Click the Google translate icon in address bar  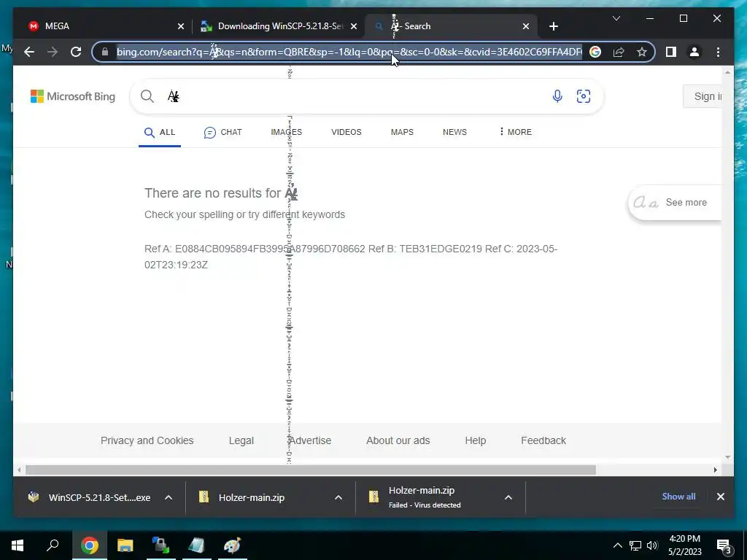pos(595,52)
